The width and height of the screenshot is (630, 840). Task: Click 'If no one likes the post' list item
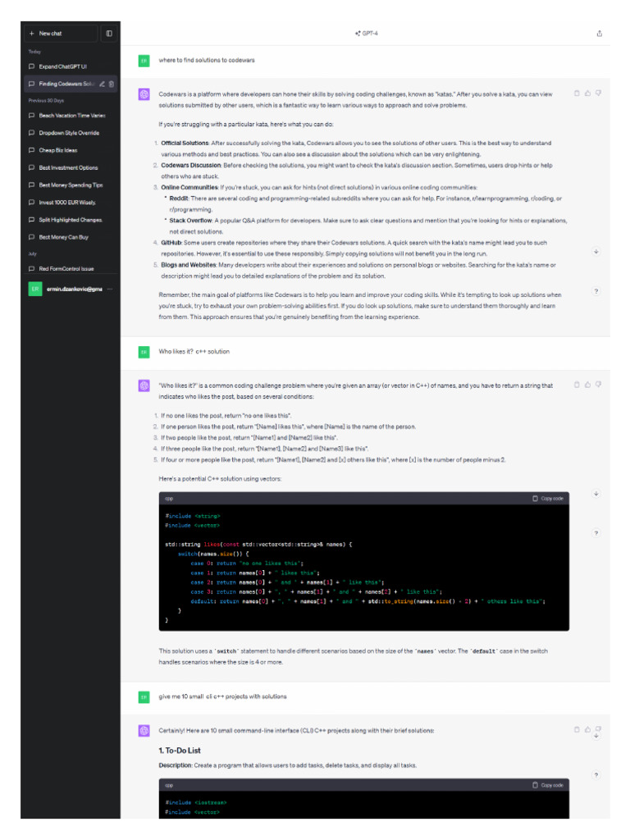(226, 416)
